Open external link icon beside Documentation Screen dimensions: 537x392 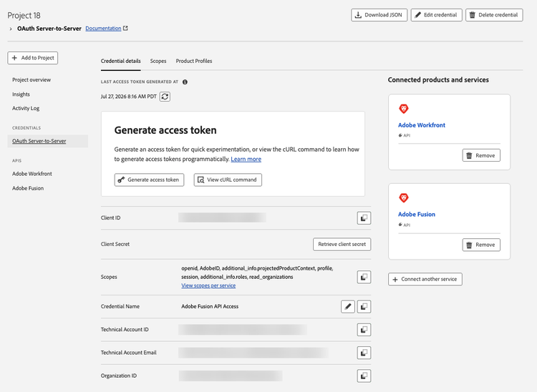[125, 29]
